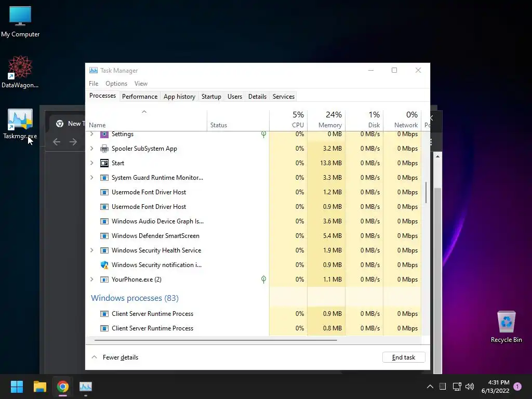Click the Windows Defender SmartScreen process icon
Screen dimensions: 532x399
coord(104,236)
